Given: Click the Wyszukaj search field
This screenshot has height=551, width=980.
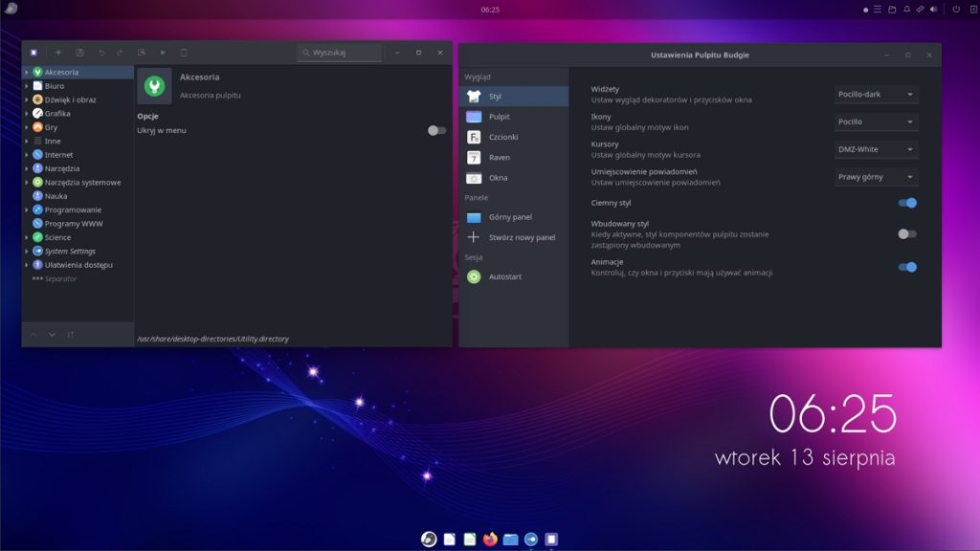Looking at the screenshot, I should click(340, 53).
